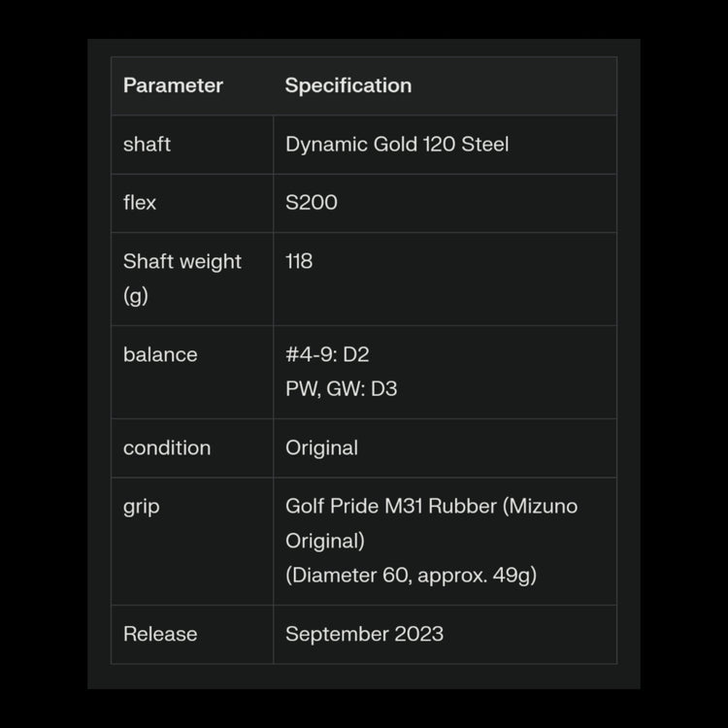
Task: Select the 'Shaft weight' label text
Action: [182, 261]
